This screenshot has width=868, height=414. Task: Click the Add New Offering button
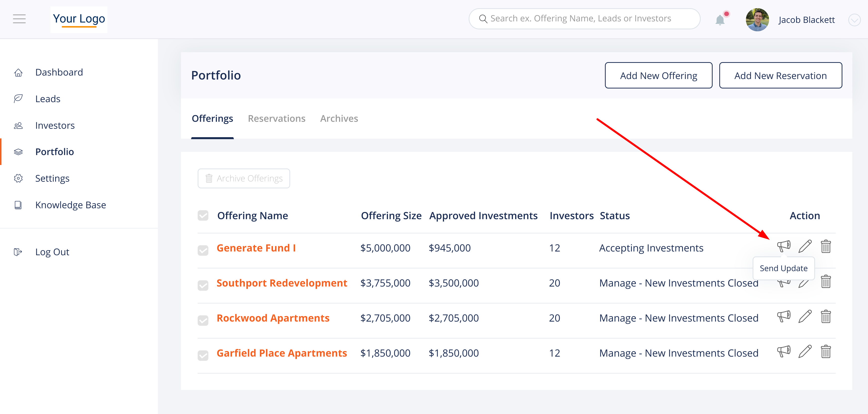coord(658,76)
